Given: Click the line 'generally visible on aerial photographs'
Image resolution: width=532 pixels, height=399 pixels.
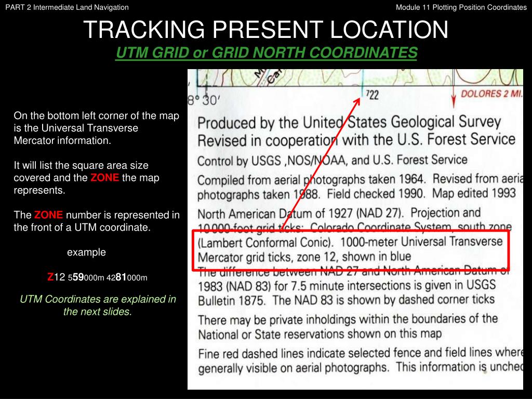Looking at the screenshot, I should (x=360, y=367).
